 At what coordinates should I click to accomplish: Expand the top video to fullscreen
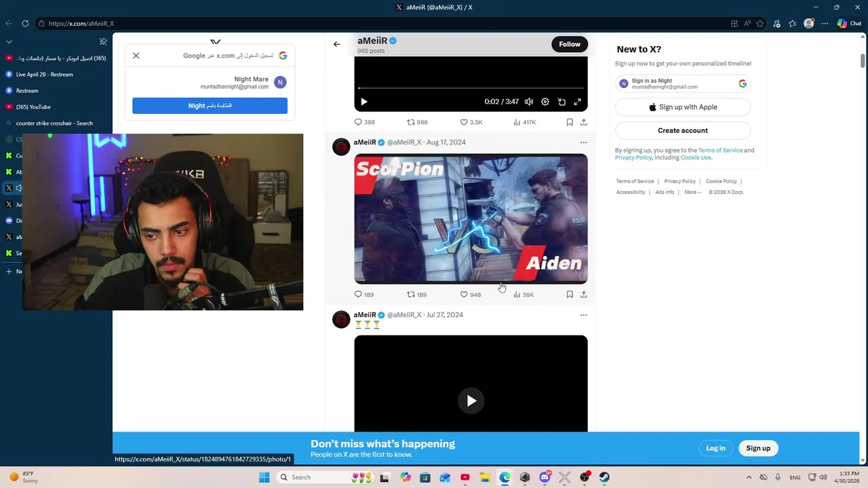(x=578, y=102)
